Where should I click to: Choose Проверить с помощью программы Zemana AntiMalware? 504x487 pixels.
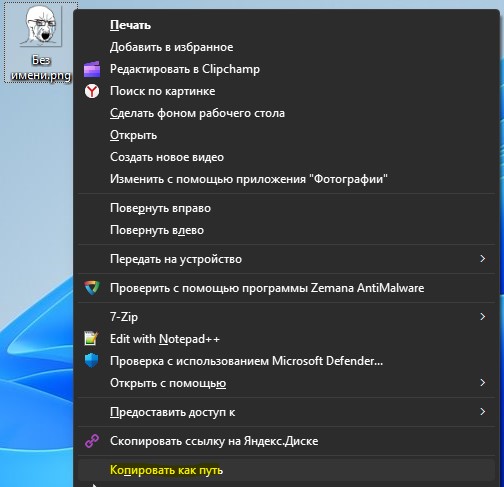pos(286,288)
